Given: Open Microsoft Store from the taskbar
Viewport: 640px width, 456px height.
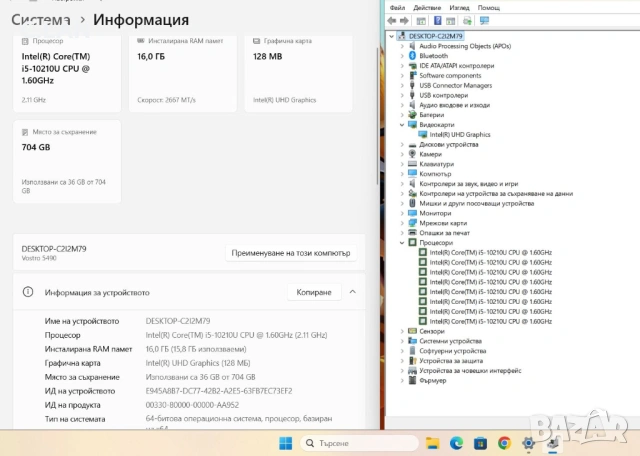Looking at the screenshot, I should pyautogui.click(x=480, y=443).
